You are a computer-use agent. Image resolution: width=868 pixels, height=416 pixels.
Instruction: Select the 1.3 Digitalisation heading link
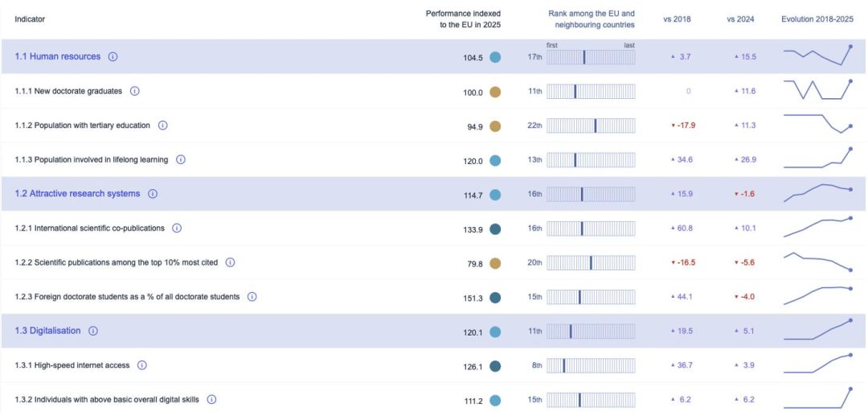pos(48,331)
